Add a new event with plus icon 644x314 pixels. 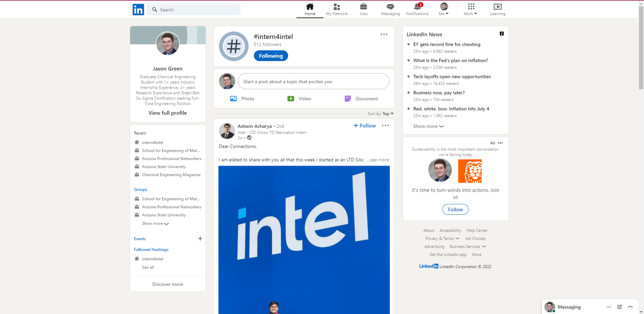200,238
